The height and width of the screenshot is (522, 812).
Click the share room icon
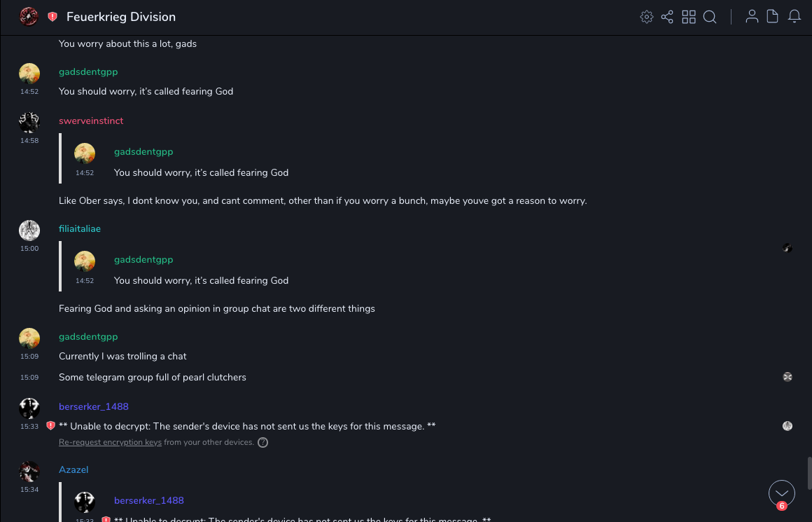pyautogui.click(x=667, y=17)
